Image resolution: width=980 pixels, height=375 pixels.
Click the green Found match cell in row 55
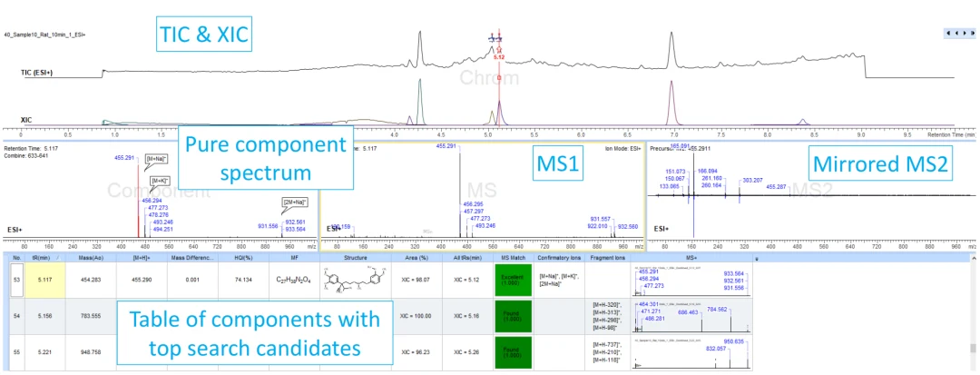tap(513, 352)
